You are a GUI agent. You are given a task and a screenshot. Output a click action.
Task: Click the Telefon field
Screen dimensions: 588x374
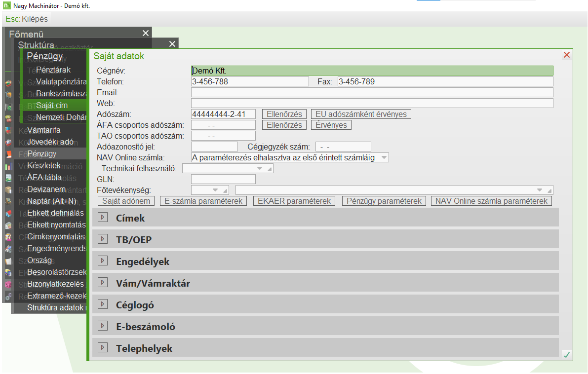pos(250,82)
